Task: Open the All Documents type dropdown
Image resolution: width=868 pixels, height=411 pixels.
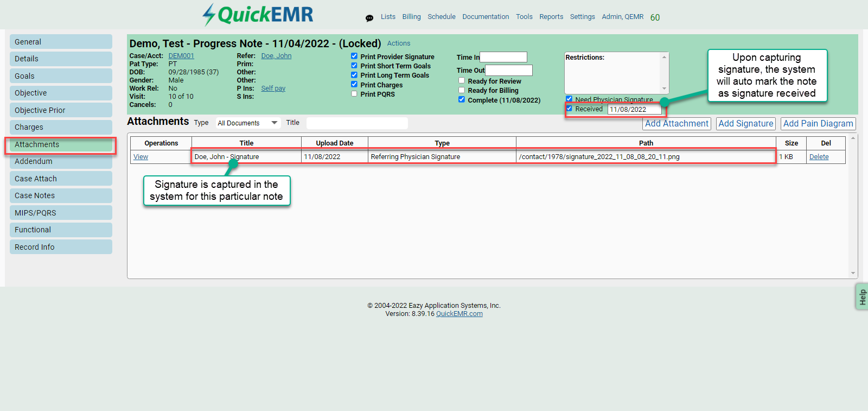Action: (x=248, y=123)
